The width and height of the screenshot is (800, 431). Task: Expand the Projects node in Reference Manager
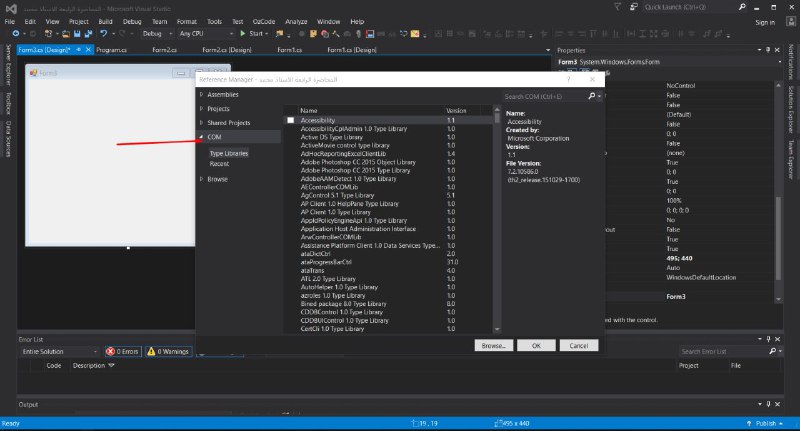pyautogui.click(x=202, y=109)
